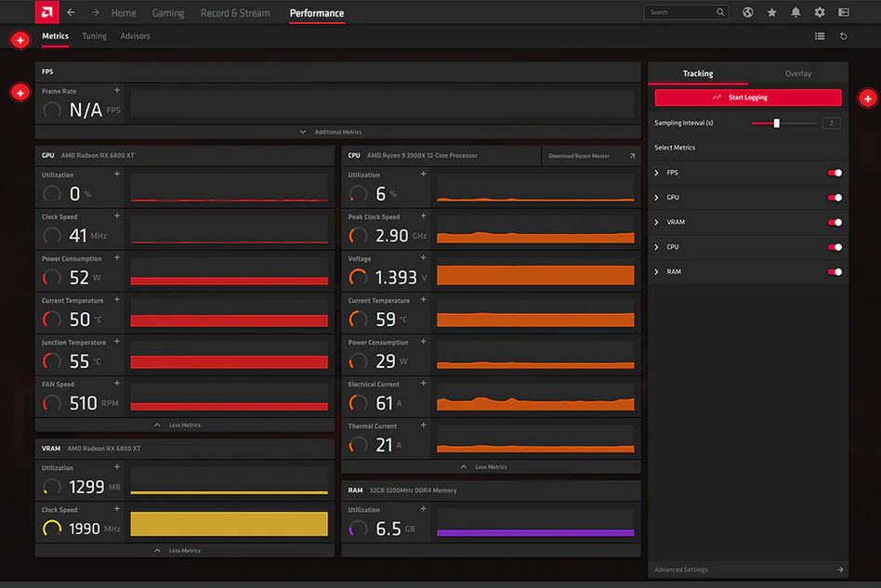881x588 pixels.
Task: Switch to the Overlay tab
Action: pyautogui.click(x=798, y=73)
